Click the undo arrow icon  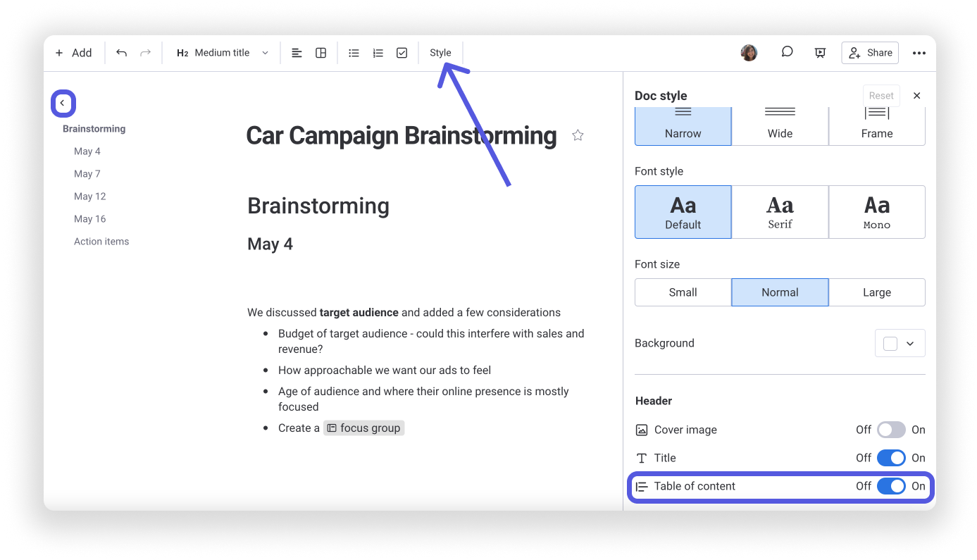coord(120,52)
